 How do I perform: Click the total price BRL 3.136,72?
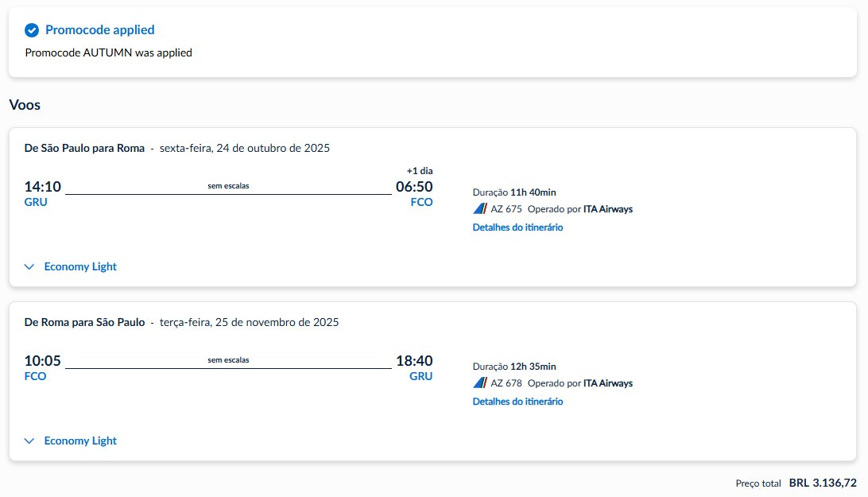[x=823, y=483]
